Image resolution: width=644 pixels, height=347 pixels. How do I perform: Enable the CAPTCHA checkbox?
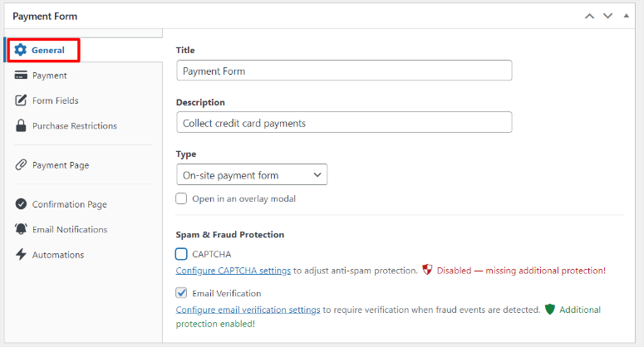181,254
